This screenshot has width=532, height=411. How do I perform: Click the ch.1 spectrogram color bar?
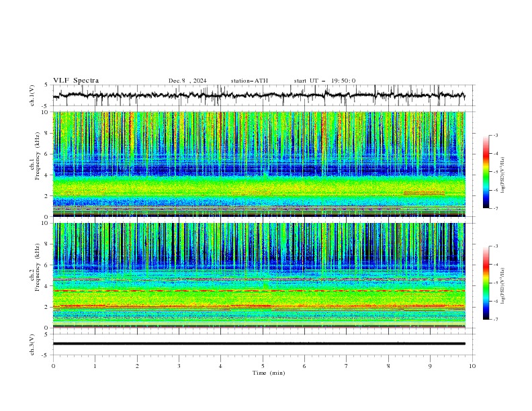(486, 172)
